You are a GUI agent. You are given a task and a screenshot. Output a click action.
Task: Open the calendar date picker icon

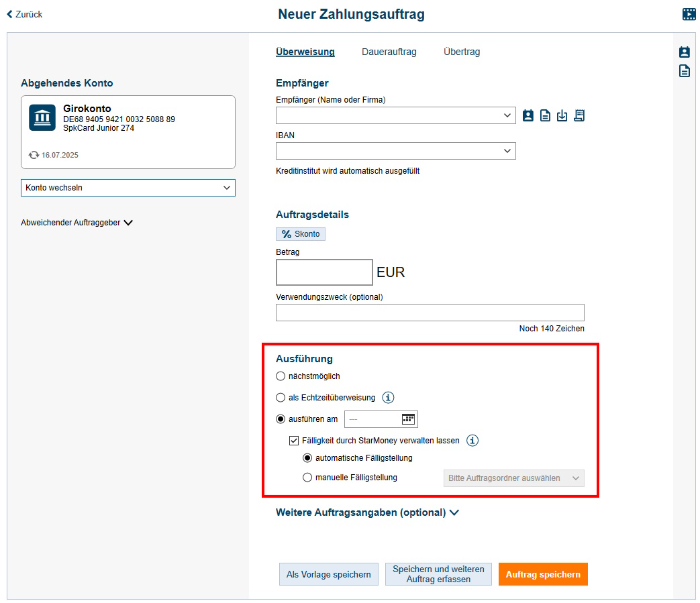(x=408, y=419)
